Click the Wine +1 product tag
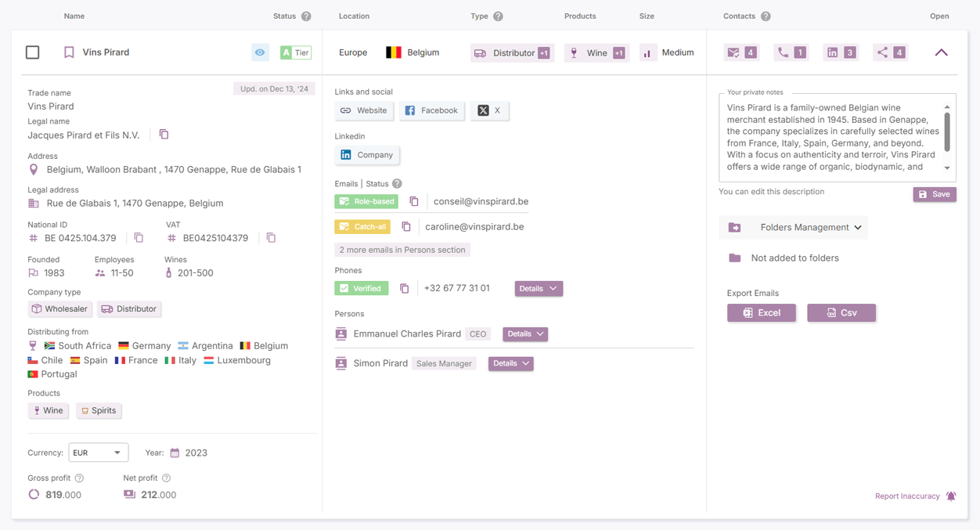Screen dimensions: 980x530 [x=597, y=52]
